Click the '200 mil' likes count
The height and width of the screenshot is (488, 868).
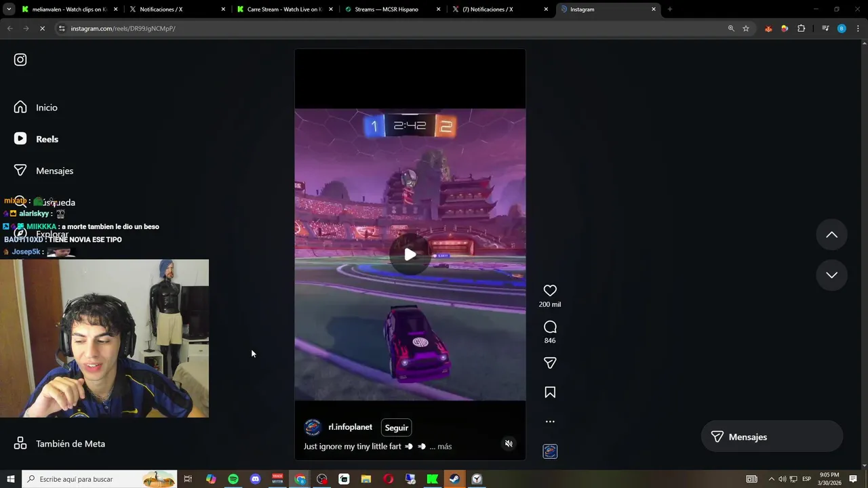point(550,305)
